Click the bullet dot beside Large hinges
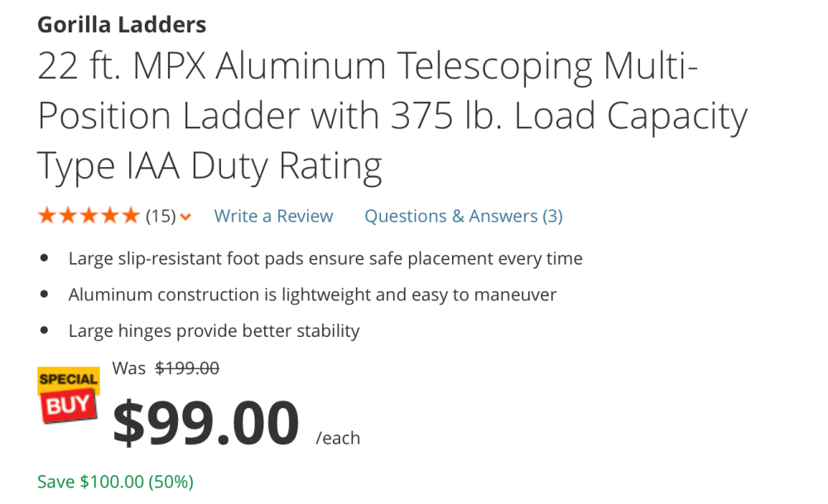The width and height of the screenshot is (828, 504). [x=44, y=331]
